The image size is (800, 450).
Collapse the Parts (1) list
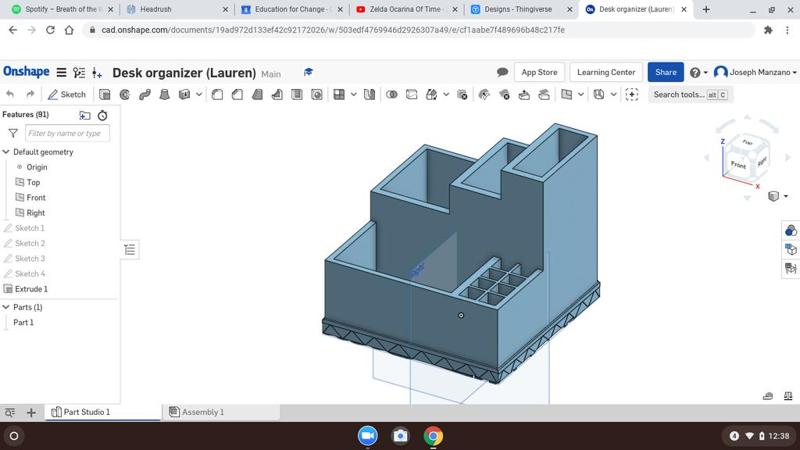pos(6,307)
